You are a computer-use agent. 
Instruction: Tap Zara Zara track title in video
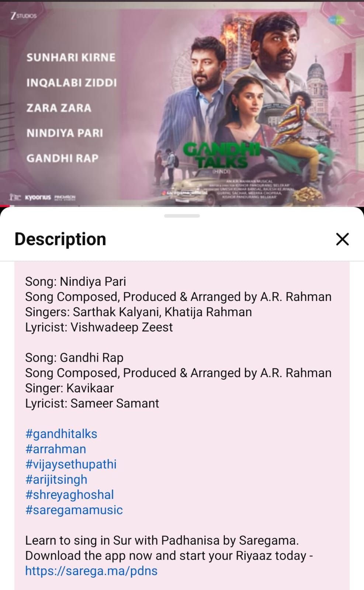pyautogui.click(x=59, y=108)
